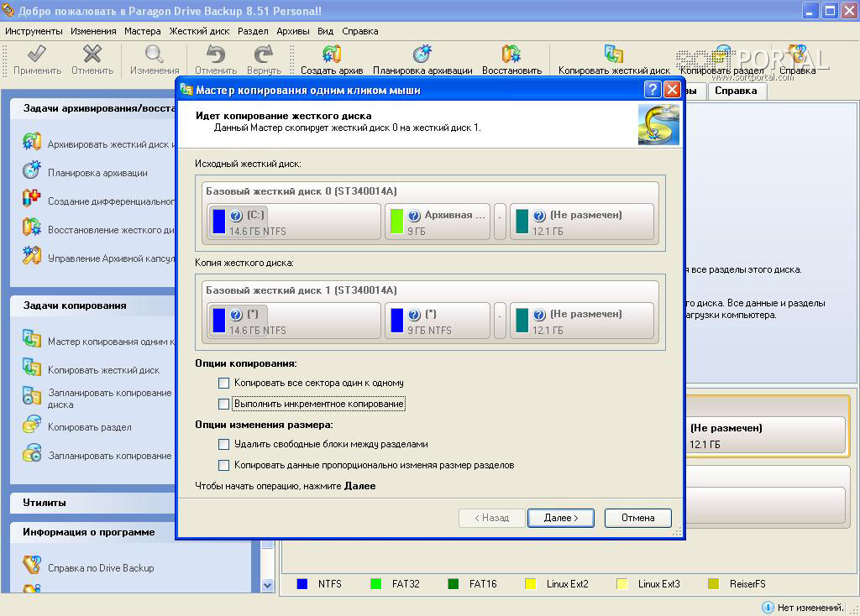The height and width of the screenshot is (616, 860).
Task: Open the Мастера menu
Action: coord(143,31)
